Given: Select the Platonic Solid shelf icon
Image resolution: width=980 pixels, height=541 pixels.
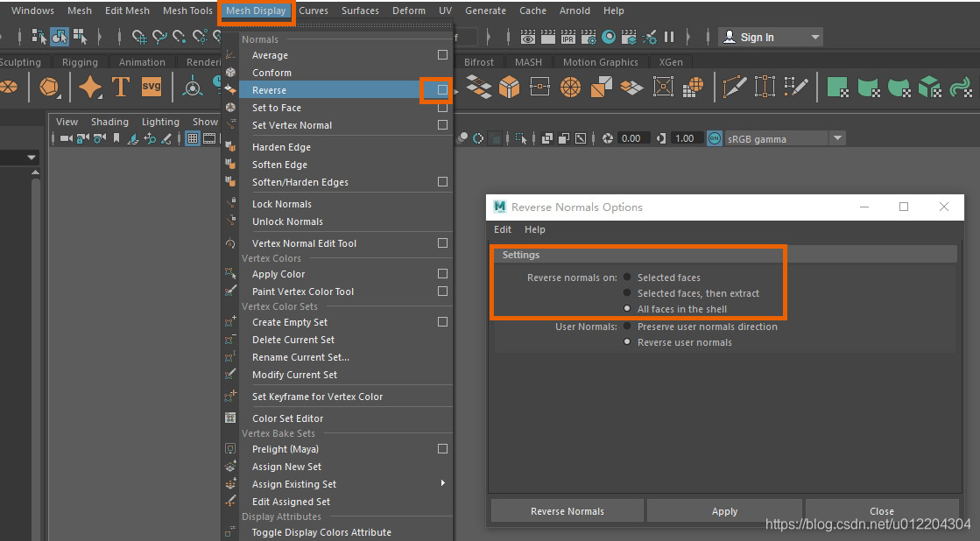Looking at the screenshot, I should pos(49,87).
